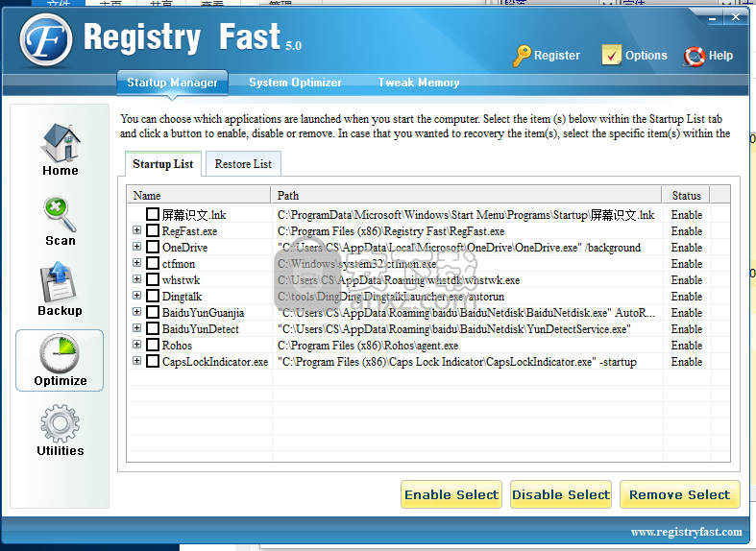This screenshot has width=756, height=551.
Task: Expand the Rohos entry
Action: click(x=137, y=345)
